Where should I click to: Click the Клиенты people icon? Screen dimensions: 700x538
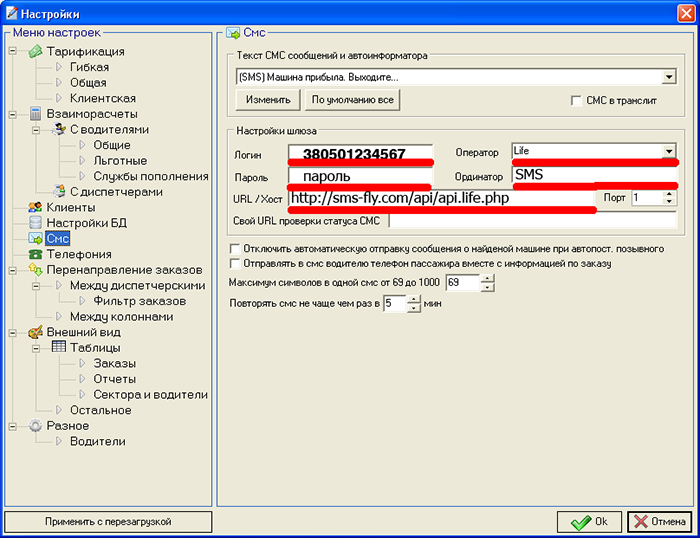coord(35,207)
